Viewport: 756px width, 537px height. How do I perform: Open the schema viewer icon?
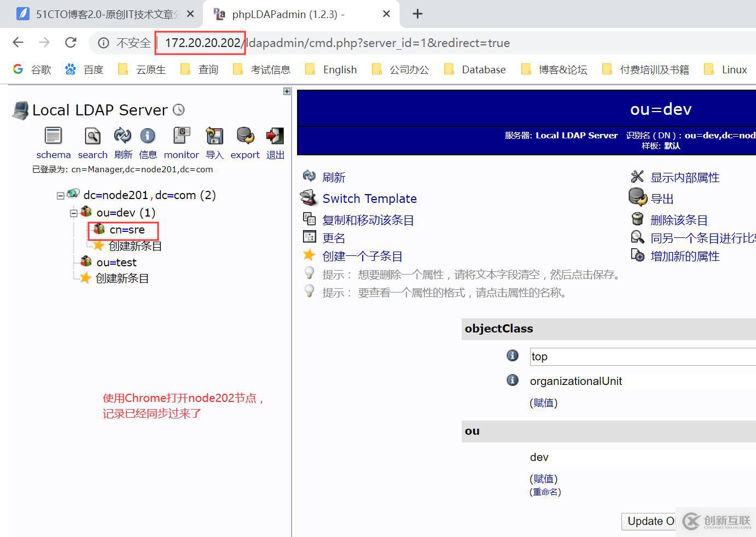53,136
